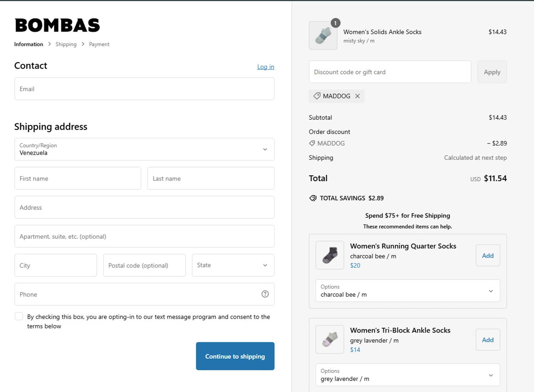
Task: Click the Subtotal $14.43 amount
Action: [x=498, y=117]
